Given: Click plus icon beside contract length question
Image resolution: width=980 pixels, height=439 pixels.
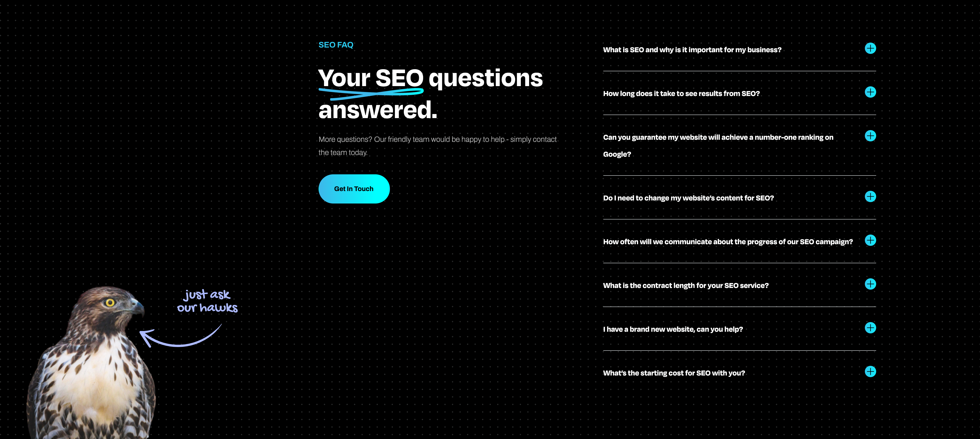Looking at the screenshot, I should tap(870, 284).
